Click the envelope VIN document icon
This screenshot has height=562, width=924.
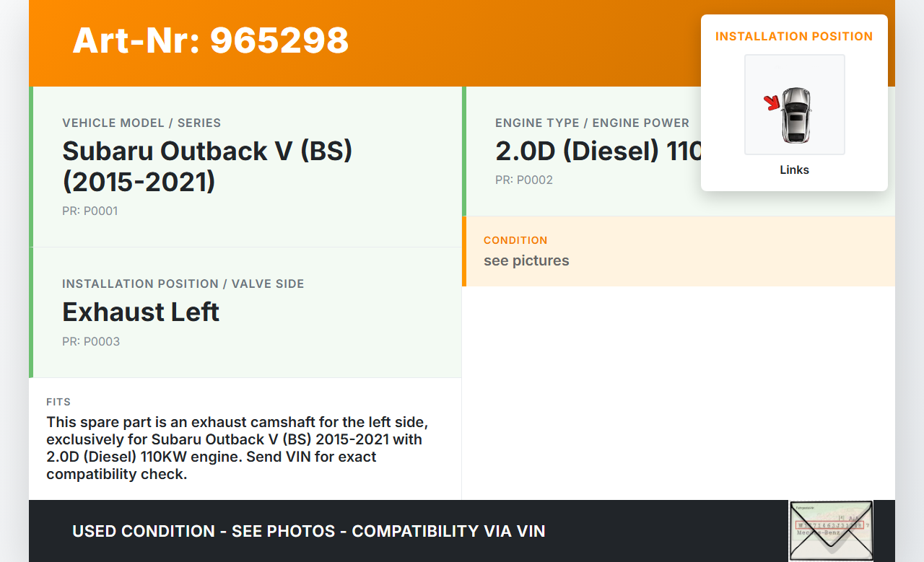tap(830, 530)
